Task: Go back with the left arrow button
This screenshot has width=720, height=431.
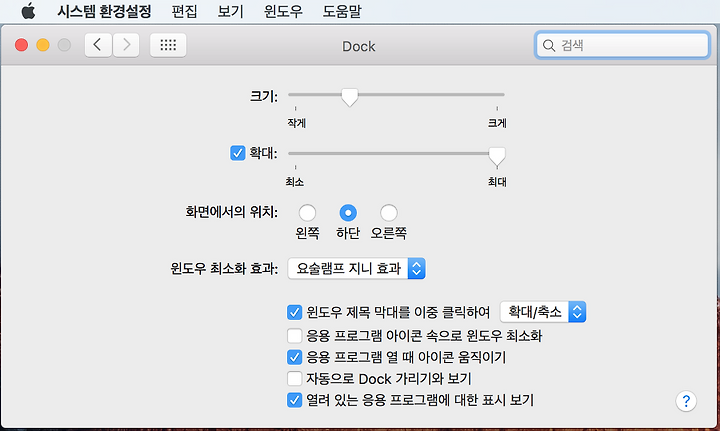Action: coord(98,45)
